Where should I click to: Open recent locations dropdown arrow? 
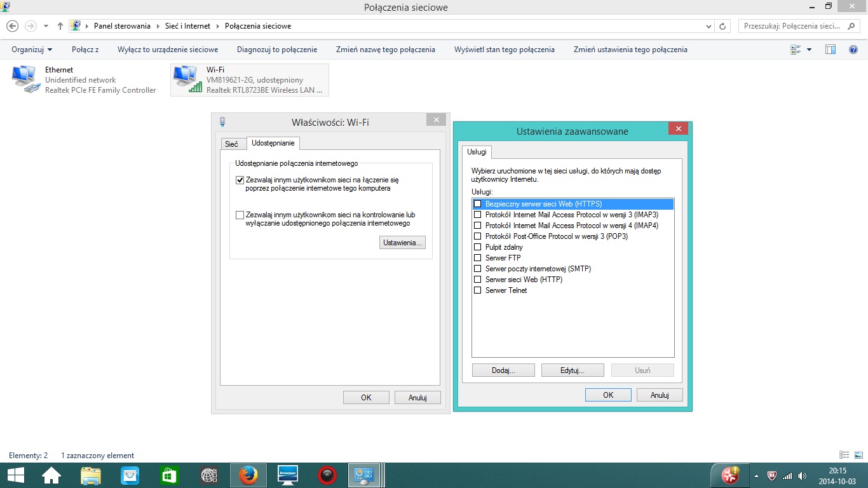46,26
